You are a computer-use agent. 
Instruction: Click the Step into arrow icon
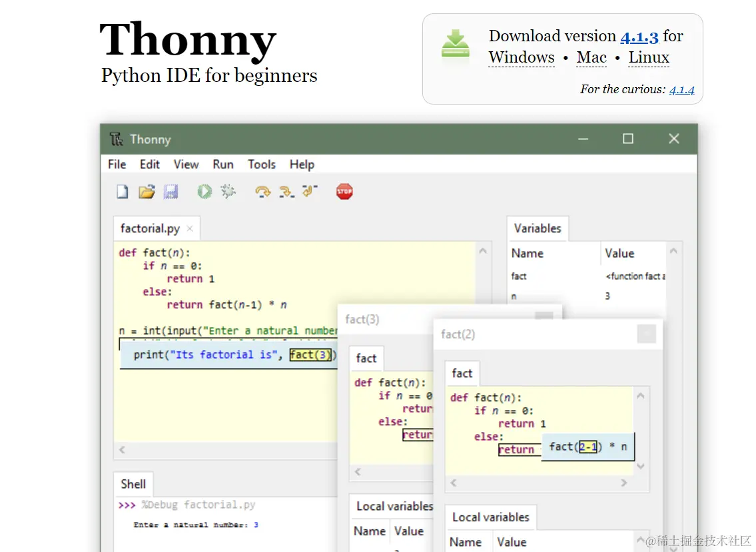(286, 192)
